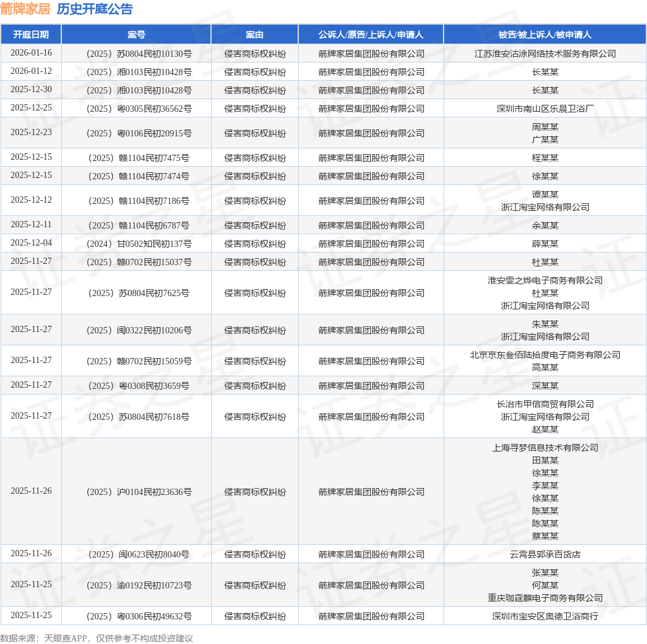This screenshot has width=647, height=644.
Task: Select date 2025-12-30
Action: point(31,90)
